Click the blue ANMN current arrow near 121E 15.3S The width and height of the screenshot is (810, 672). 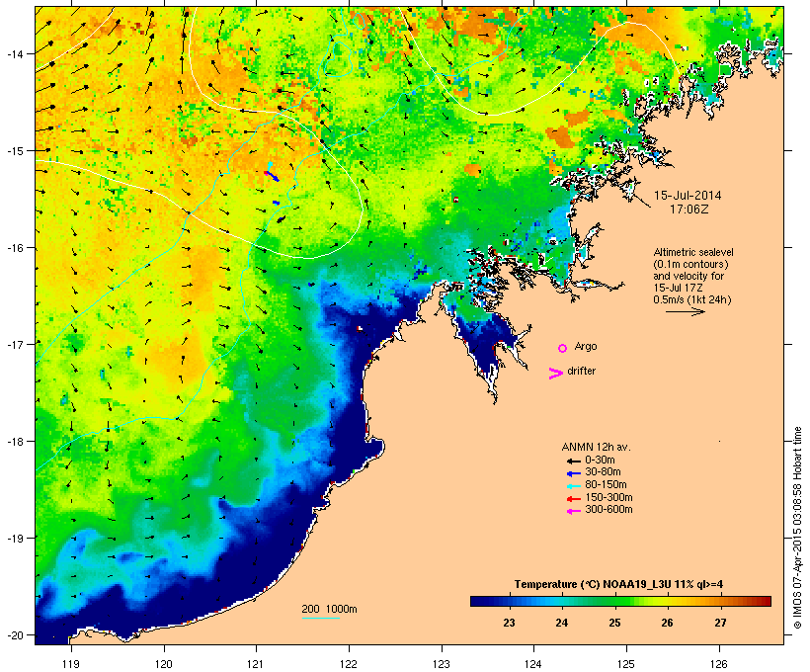(x=274, y=176)
